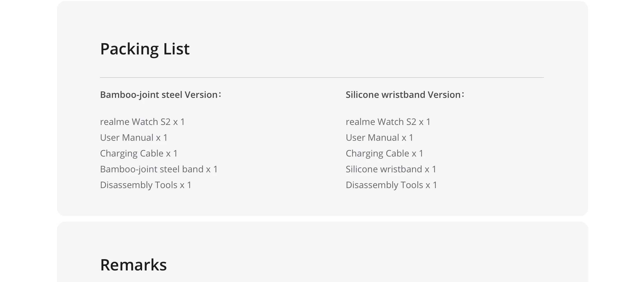Click the "Remarks" section heading

click(133, 265)
